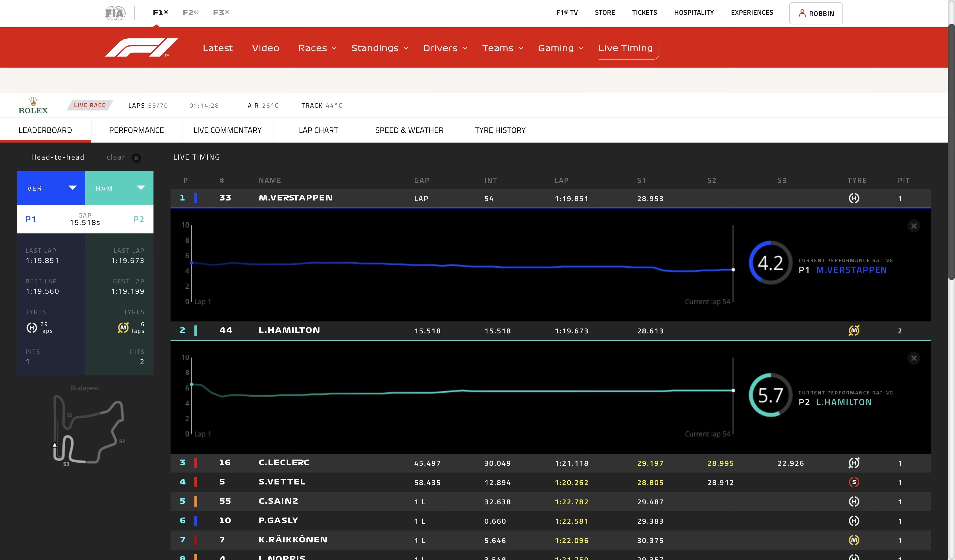Switch to the F2 series
The image size is (955, 560).
click(190, 12)
